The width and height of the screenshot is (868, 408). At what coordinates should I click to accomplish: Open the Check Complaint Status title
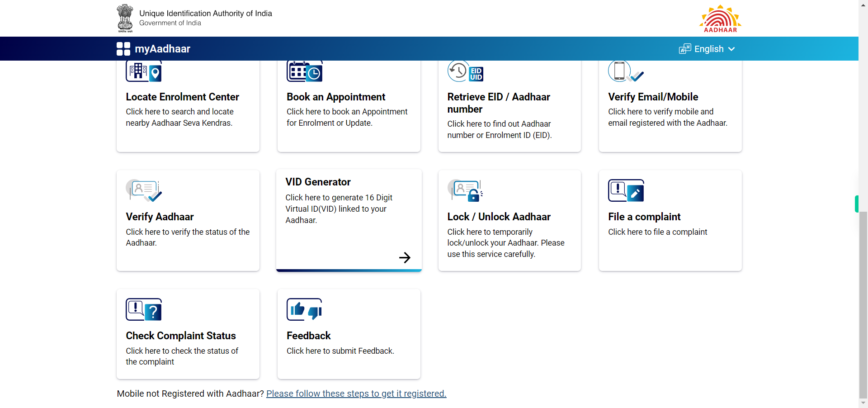click(181, 336)
